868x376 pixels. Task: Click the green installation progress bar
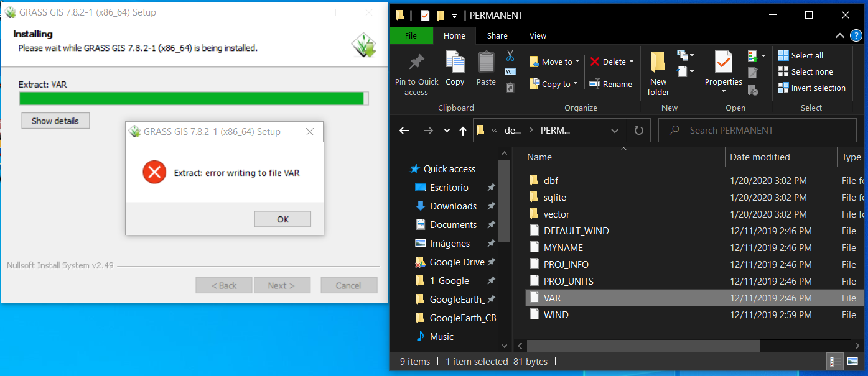[194, 98]
